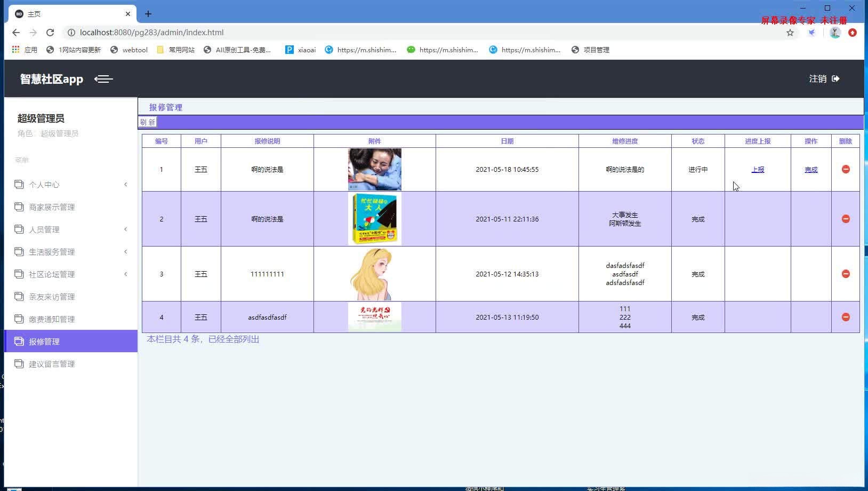This screenshot has width=868, height=491.
Task: Click the date 2021-05-13 11:19:50
Action: coord(507,318)
